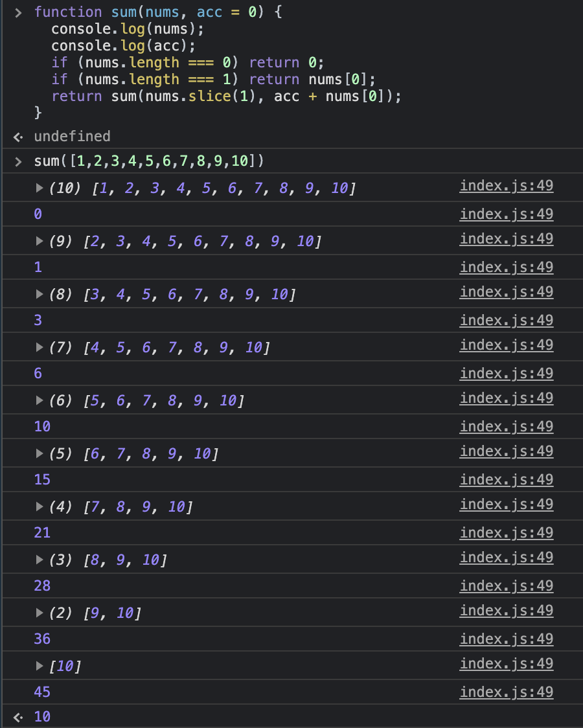
Task: Click the final returned result 10 at bottom
Action: [x=42, y=716]
